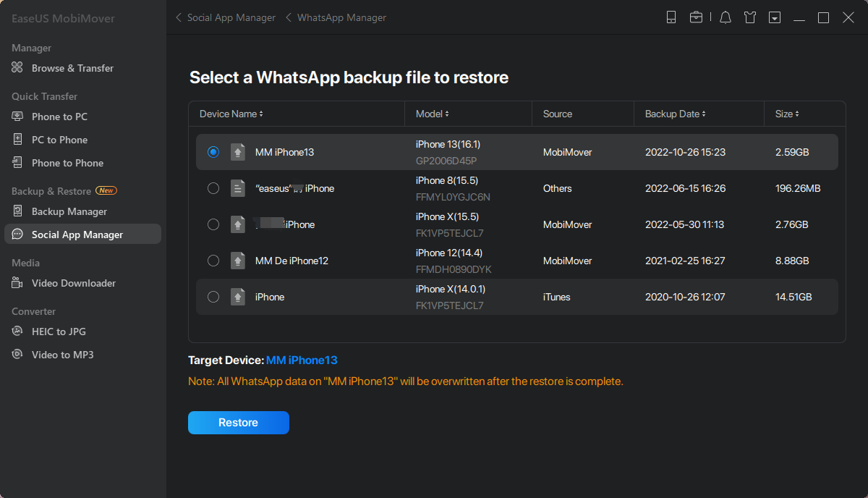Screen dimensions: 868x498
Task: Open the toolbox briefcase icon
Action: 696,17
